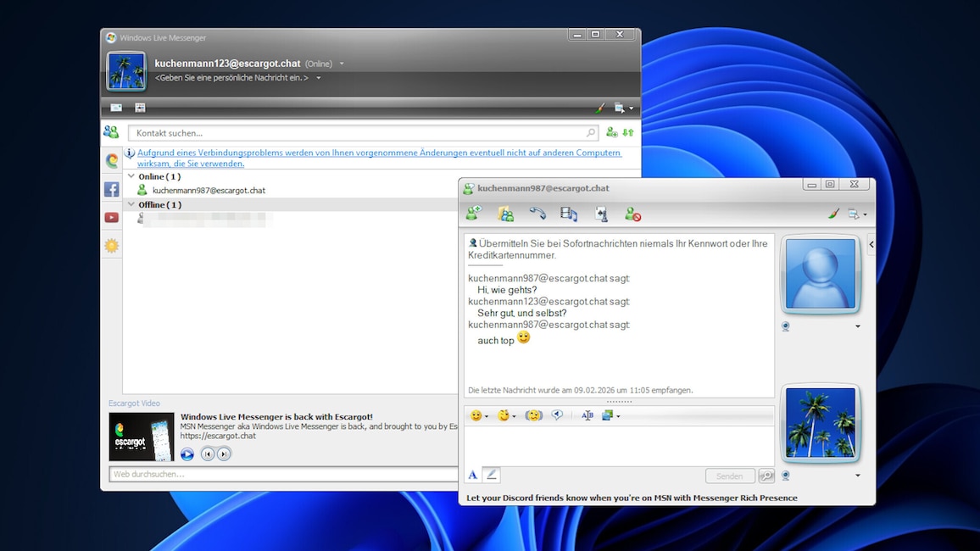Open the dropdown under your display picture
The height and width of the screenshot is (551, 980).
pyautogui.click(x=858, y=476)
